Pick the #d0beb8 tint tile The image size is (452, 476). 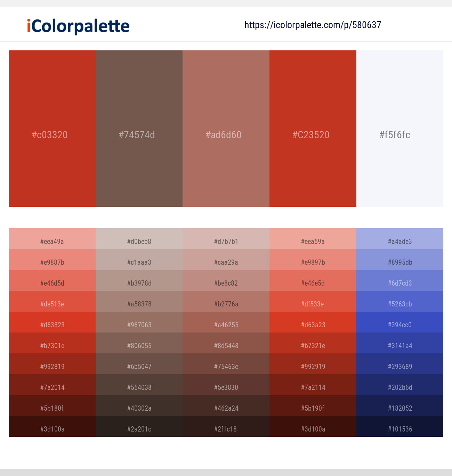pos(139,239)
